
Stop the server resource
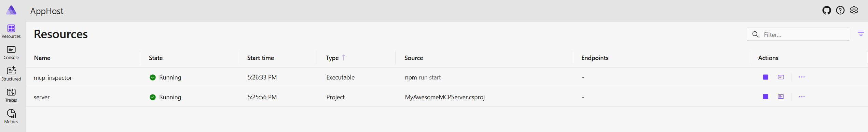click(765, 97)
